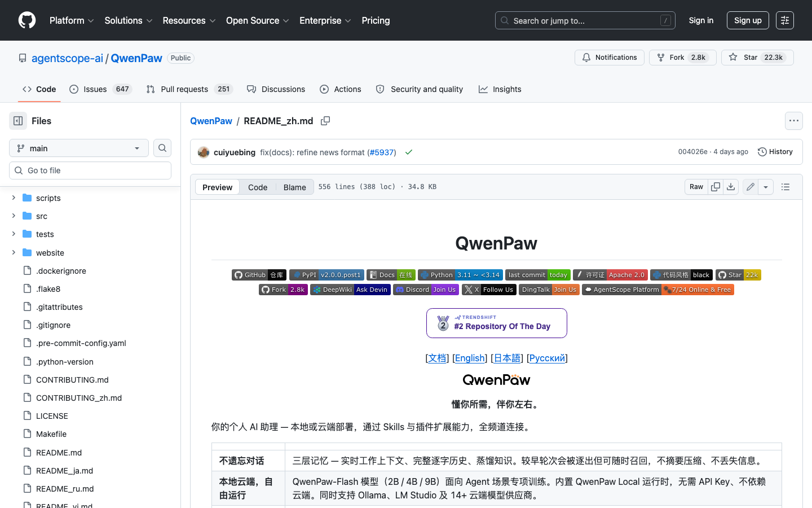812x508 pixels.
Task: Open the Docs 在线 badge
Action: (x=391, y=275)
